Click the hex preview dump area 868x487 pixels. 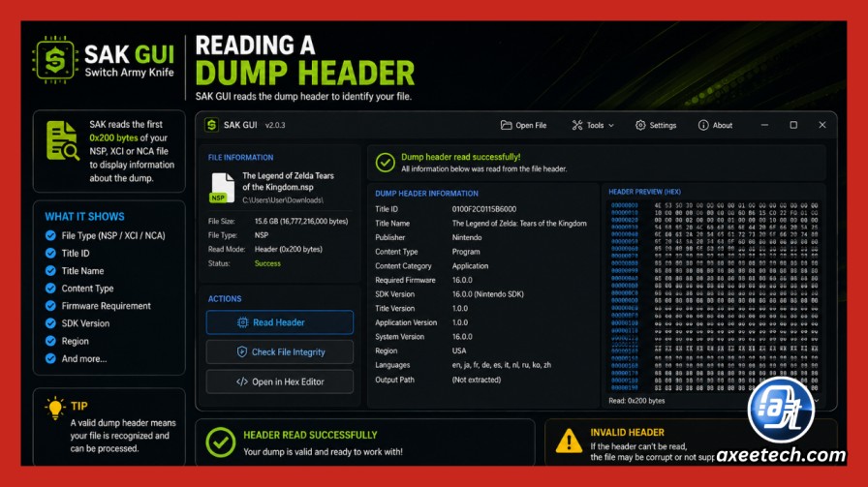714,296
